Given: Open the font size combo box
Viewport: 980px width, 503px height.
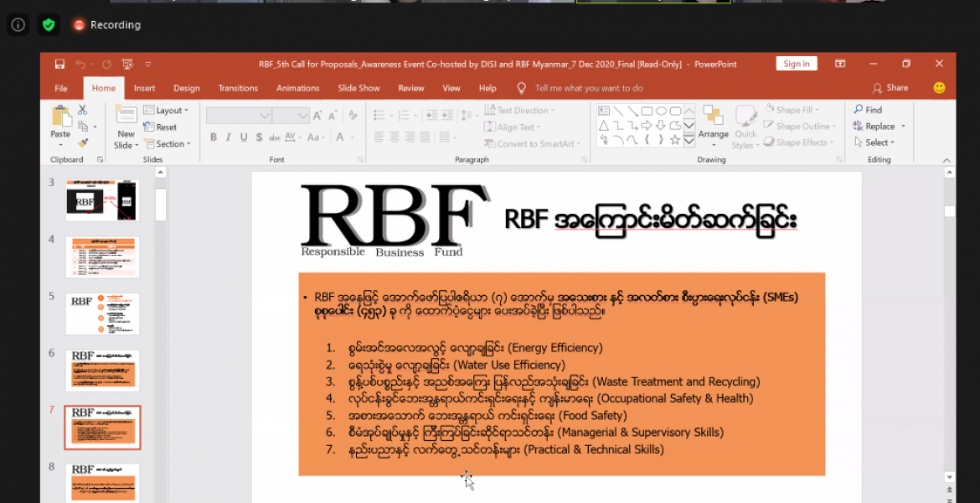Looking at the screenshot, I should (x=291, y=116).
